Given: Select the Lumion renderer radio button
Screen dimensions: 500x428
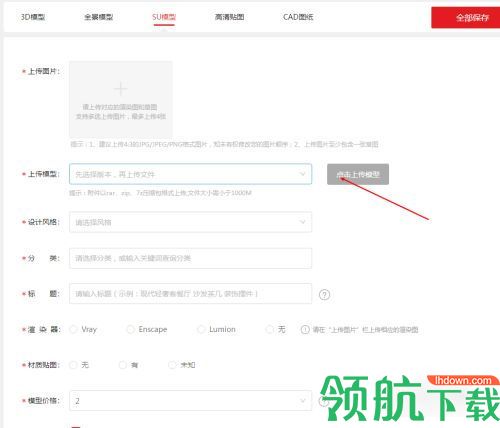Looking at the screenshot, I should pos(201,329).
